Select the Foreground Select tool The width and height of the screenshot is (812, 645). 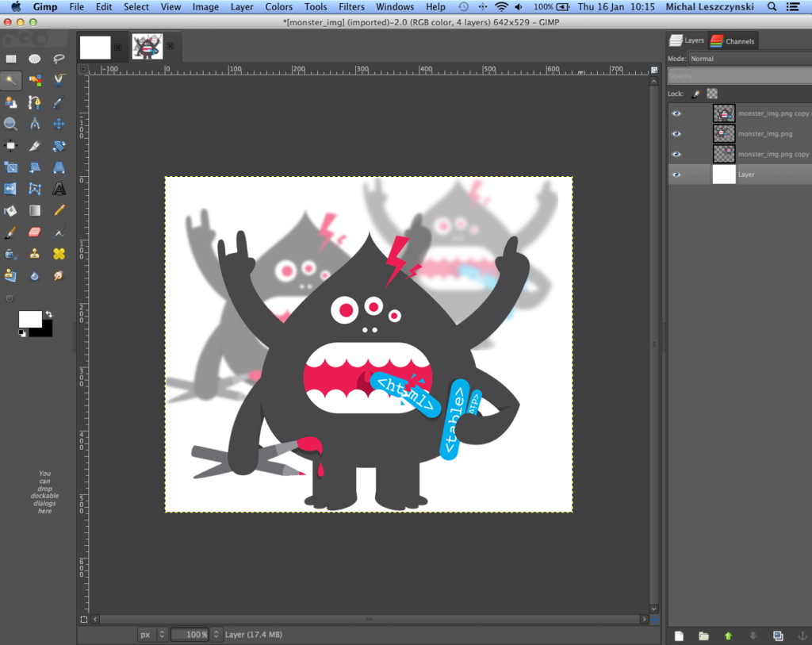10,102
